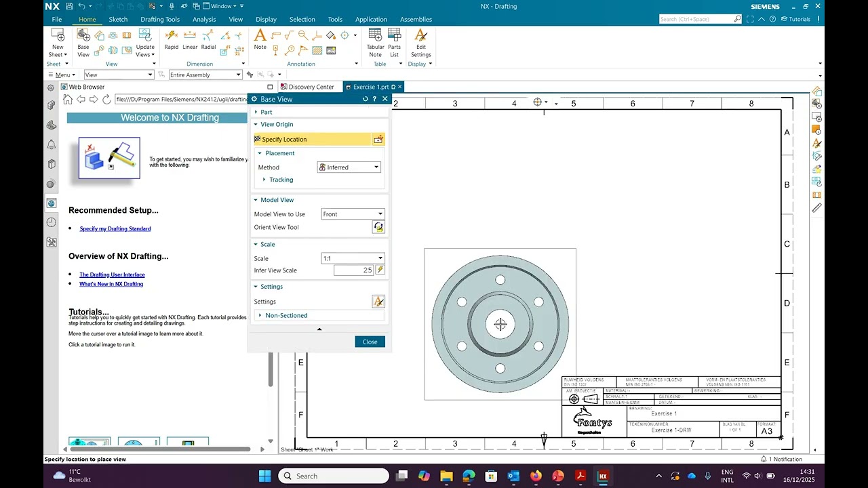
Task: Click the Orient View Tool button
Action: coord(378,228)
